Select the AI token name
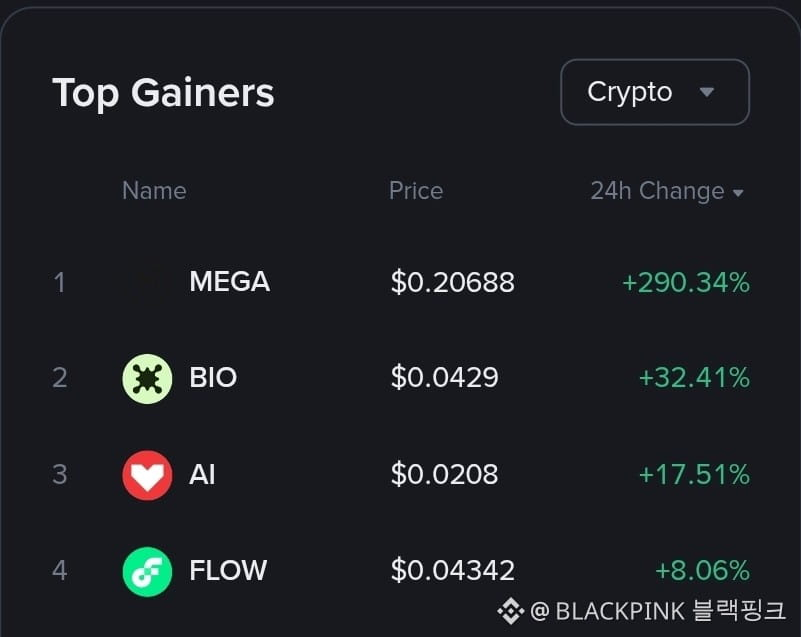The height and width of the screenshot is (637, 801). (x=202, y=474)
